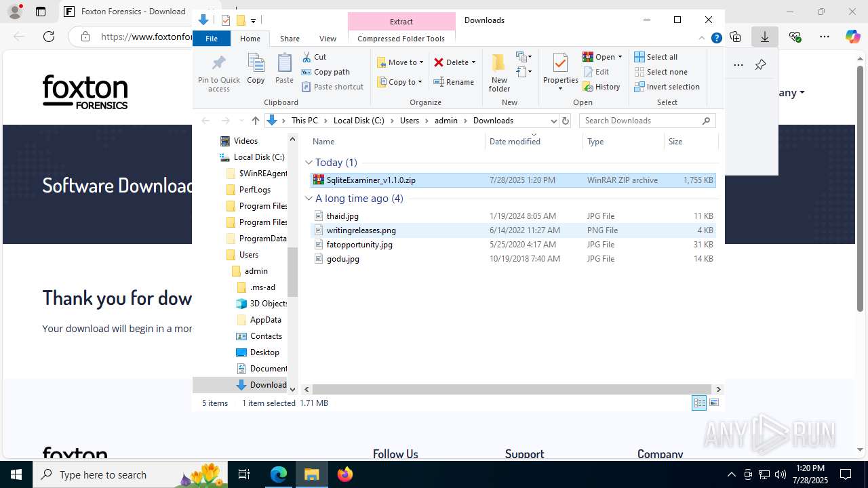This screenshot has width=868, height=488.
Task: Click Edge refresh page button
Action: (49, 37)
